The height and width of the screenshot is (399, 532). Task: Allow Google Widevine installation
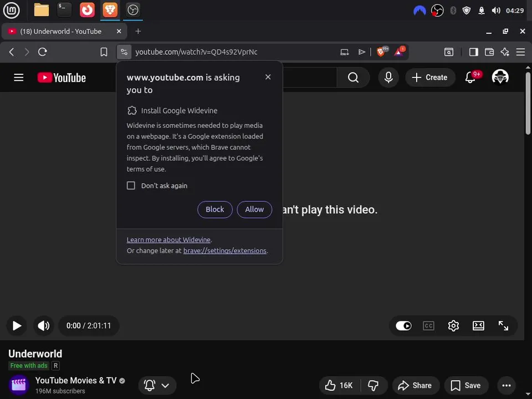point(254,209)
